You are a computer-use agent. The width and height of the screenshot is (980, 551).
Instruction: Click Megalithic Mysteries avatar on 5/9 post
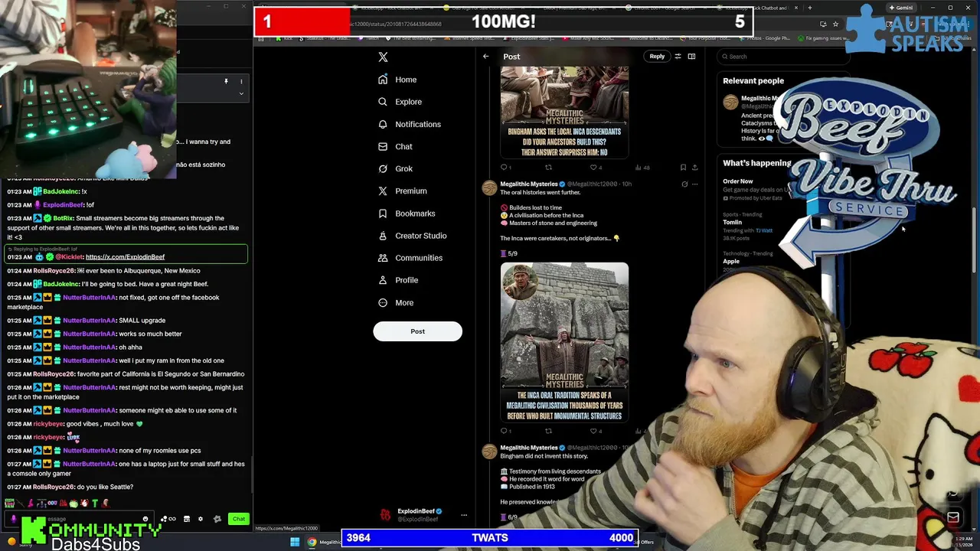pyautogui.click(x=489, y=189)
